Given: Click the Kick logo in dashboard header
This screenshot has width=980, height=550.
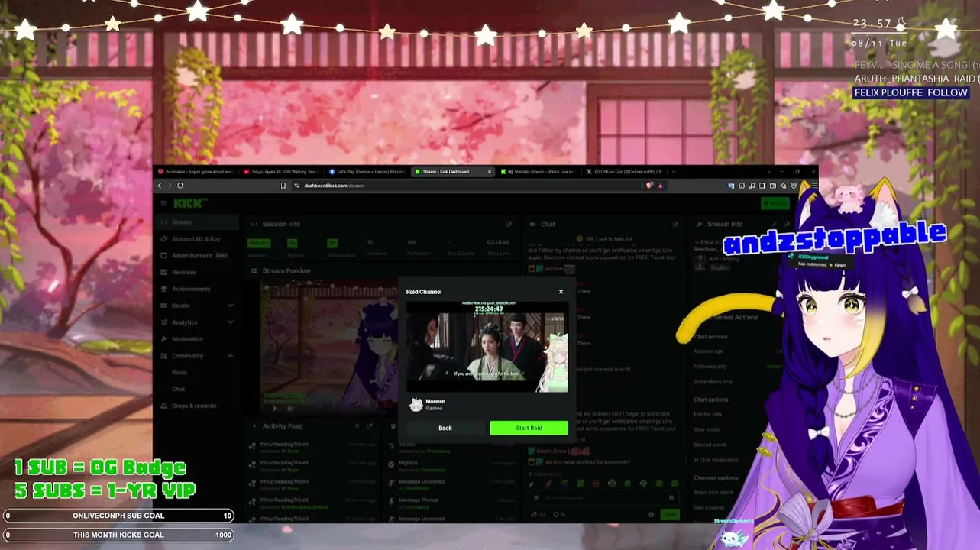Looking at the screenshot, I should [x=190, y=203].
